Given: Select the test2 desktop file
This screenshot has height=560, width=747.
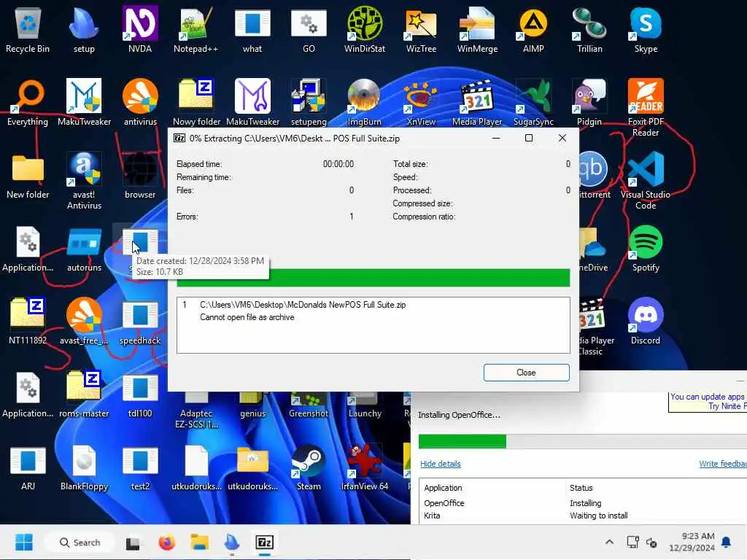Looking at the screenshot, I should point(140,467).
